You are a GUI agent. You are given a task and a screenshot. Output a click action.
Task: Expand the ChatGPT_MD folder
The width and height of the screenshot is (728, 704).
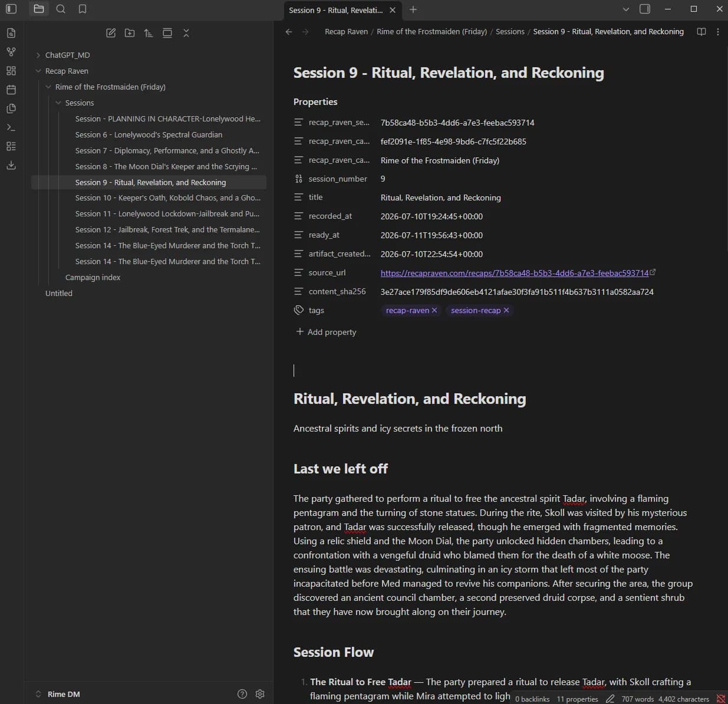click(38, 55)
